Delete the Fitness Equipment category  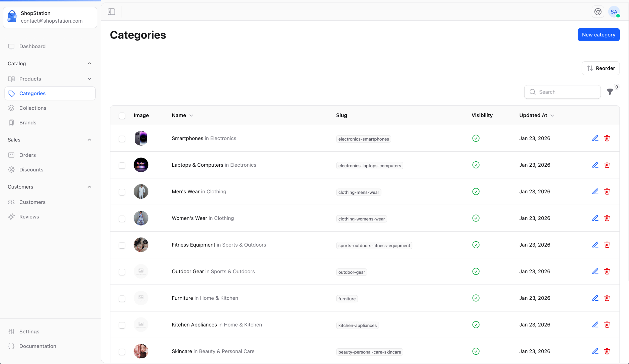pos(607,245)
